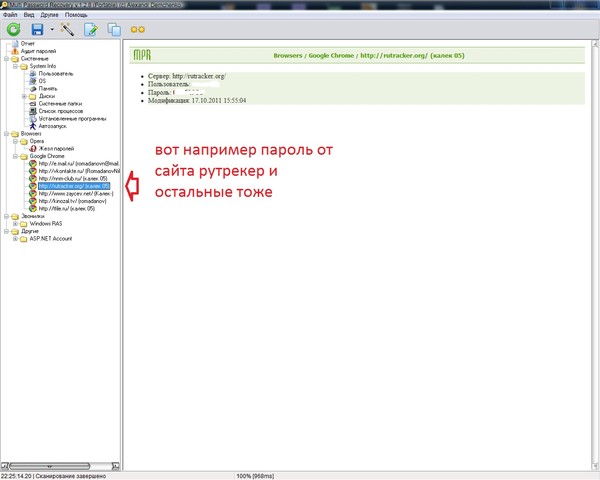
Task: Click the Сканирование завершено status bar text
Action: point(70,476)
